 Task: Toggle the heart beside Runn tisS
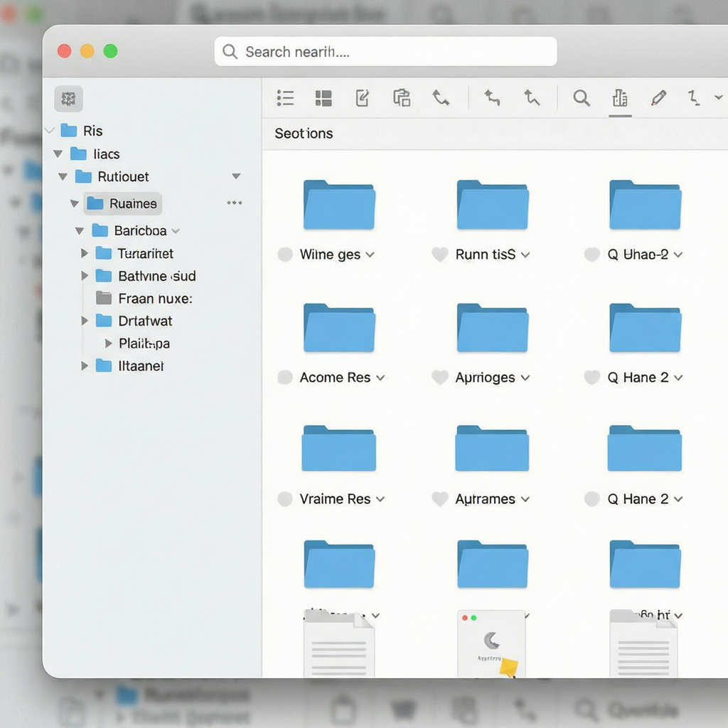click(439, 255)
